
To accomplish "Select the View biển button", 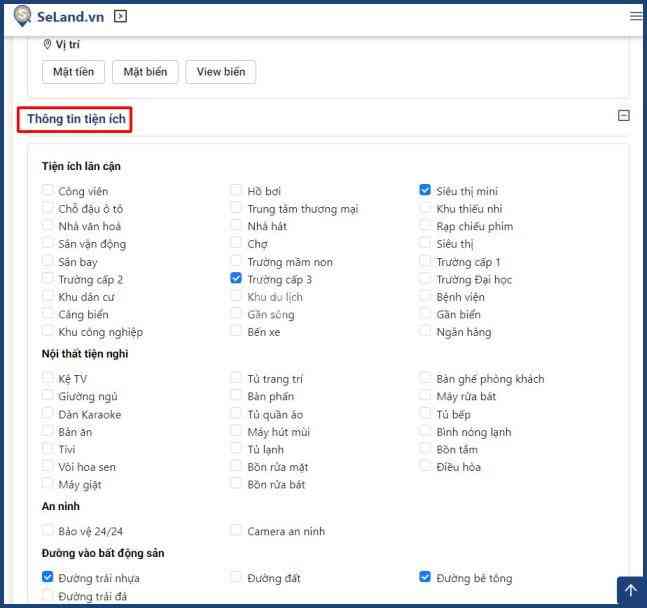I will pos(220,72).
